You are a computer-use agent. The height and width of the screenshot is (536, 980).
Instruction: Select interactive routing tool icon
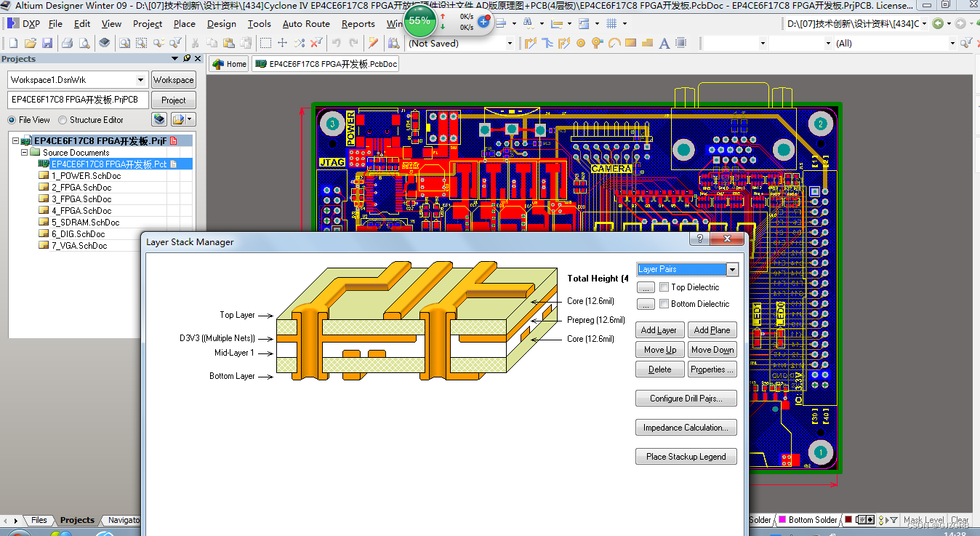point(531,44)
